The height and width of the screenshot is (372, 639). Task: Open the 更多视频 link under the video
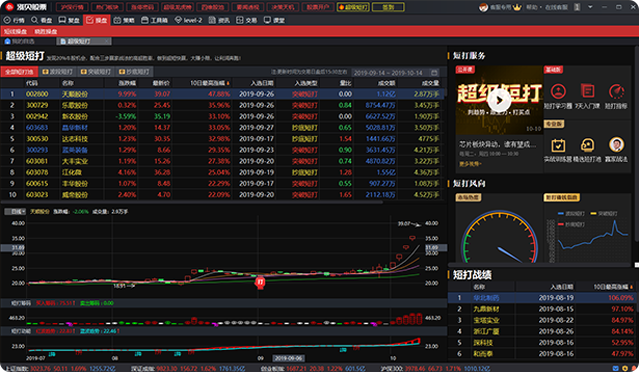470,164
